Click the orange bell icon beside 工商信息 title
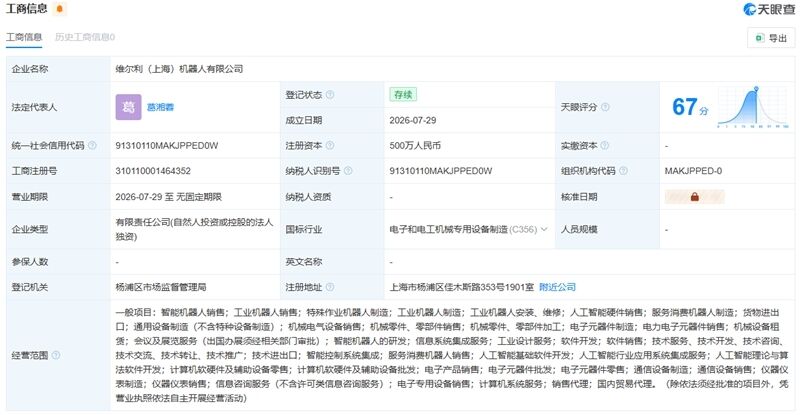 pos(60,9)
